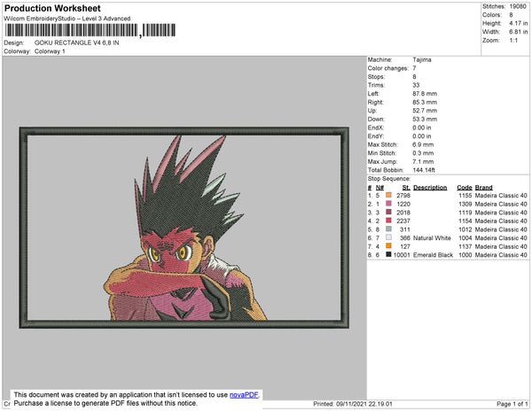Screen dimensions: 532x411
Task: Click thread code 1012
Action: (x=465, y=229)
